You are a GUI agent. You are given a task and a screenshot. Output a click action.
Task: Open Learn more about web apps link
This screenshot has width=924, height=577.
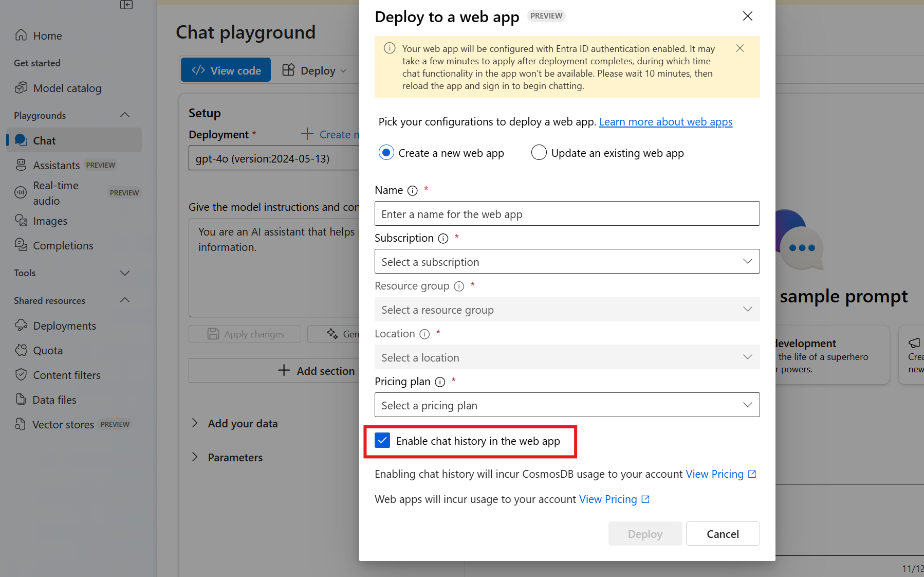666,122
